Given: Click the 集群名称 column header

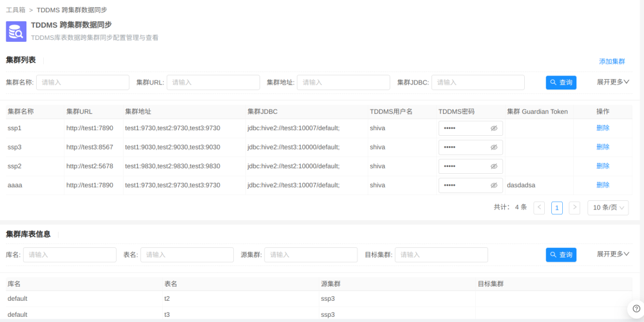Looking at the screenshot, I should pyautogui.click(x=21, y=111).
